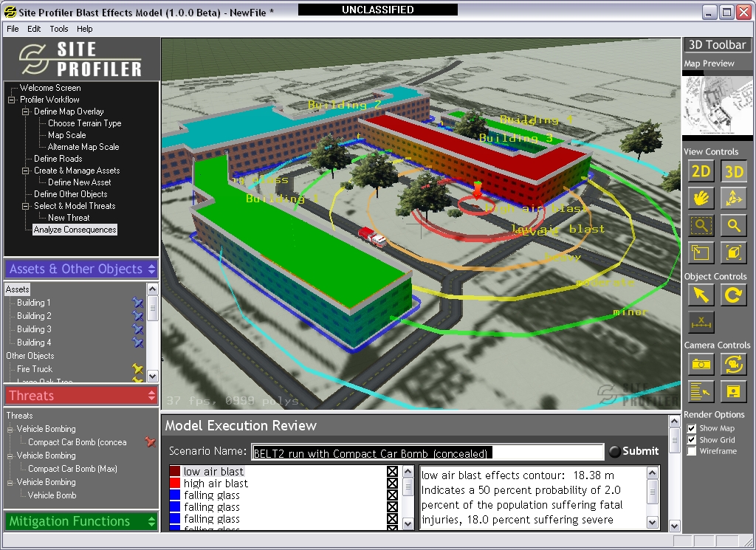The image size is (756, 550).
Task: Select the arrow object selection tool
Action: [x=701, y=295]
